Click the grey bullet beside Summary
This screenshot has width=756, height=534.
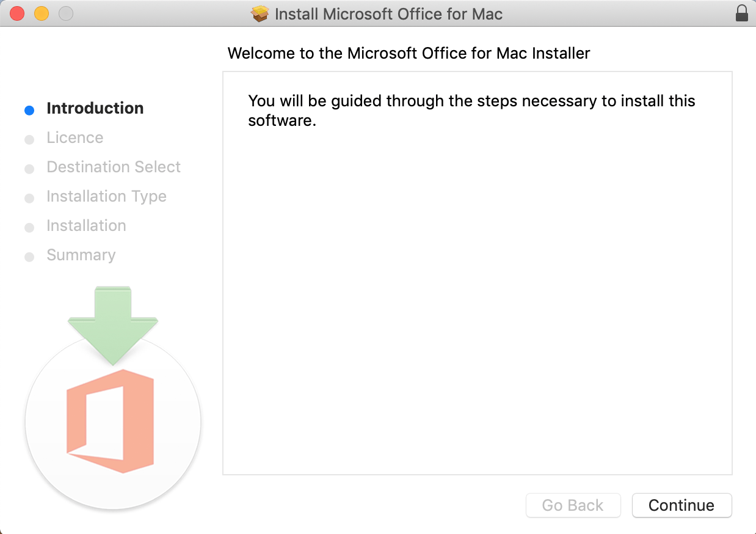[29, 257]
